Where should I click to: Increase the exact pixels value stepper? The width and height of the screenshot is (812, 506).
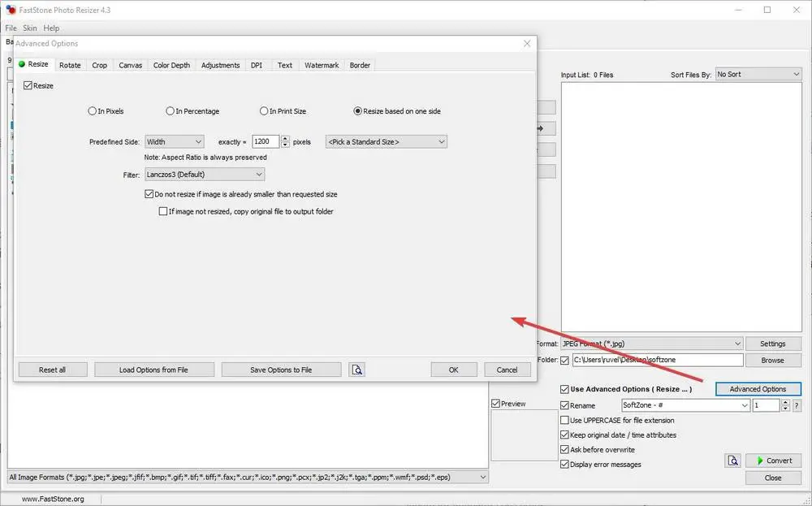pyautogui.click(x=285, y=138)
